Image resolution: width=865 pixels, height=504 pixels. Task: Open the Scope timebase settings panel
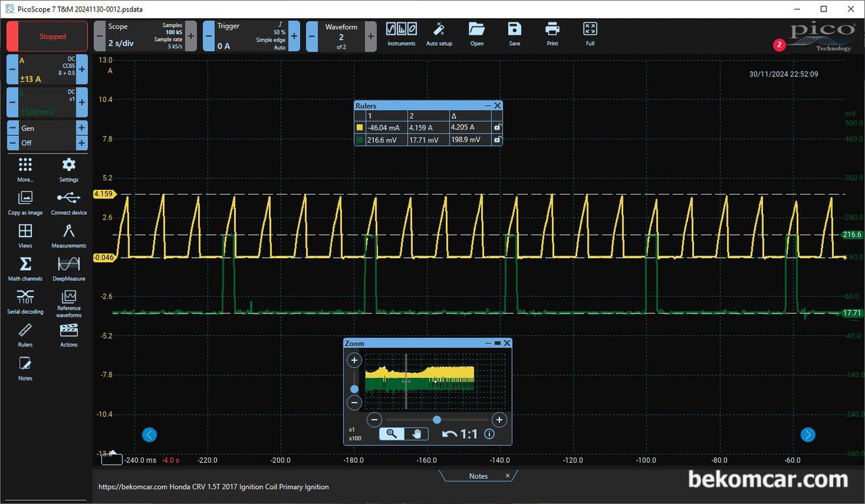pyautogui.click(x=145, y=36)
